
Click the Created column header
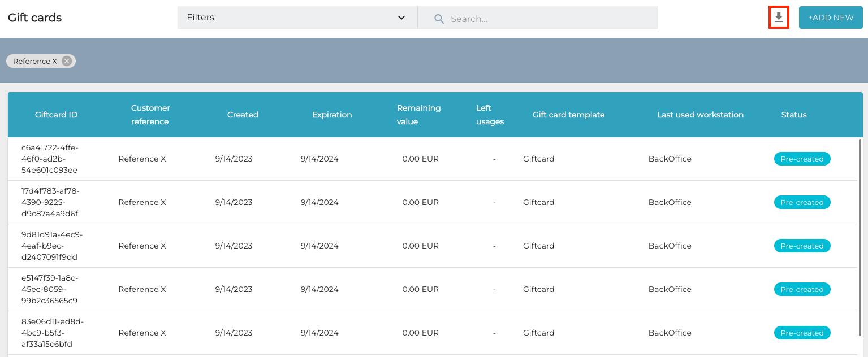click(x=243, y=115)
